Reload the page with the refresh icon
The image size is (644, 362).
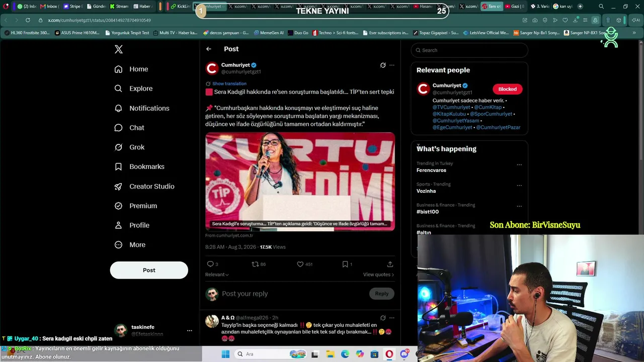27,20
